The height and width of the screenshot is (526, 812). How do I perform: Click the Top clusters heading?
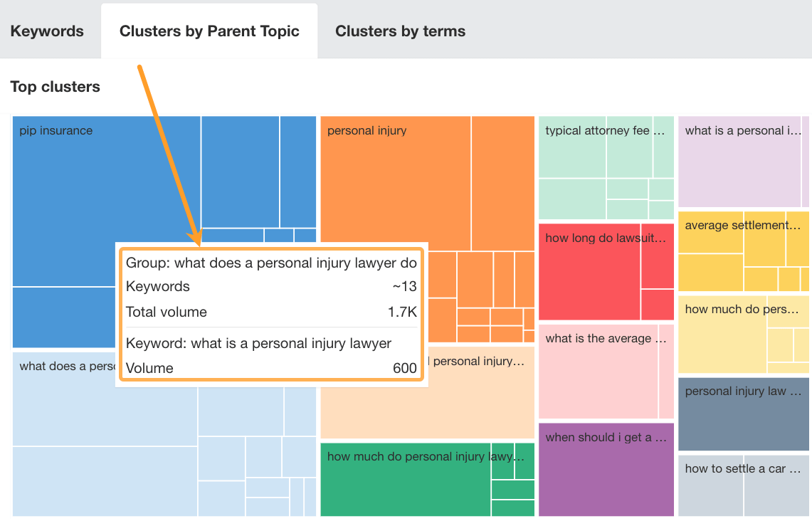55,87
